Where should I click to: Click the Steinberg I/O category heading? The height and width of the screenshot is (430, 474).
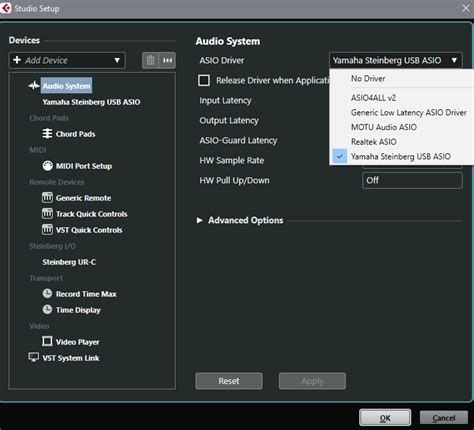click(52, 246)
